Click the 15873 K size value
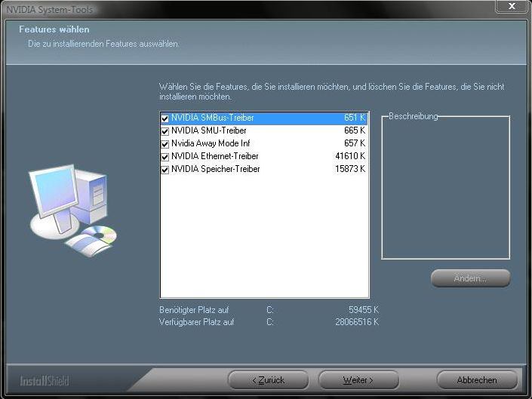This screenshot has height=399, width=532. [x=350, y=169]
